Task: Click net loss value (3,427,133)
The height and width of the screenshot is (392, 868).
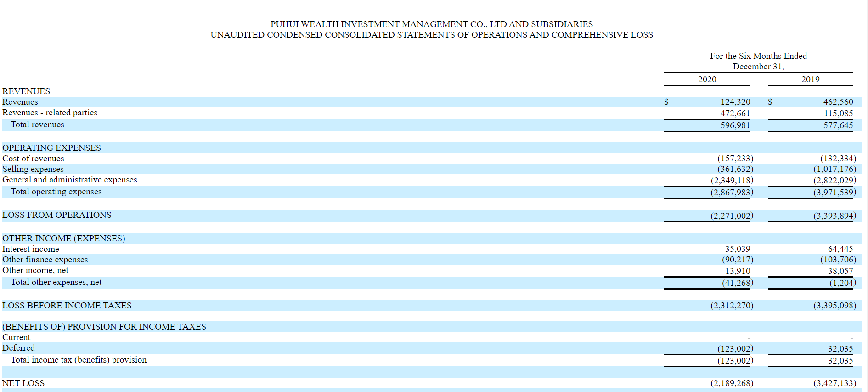Action: [835, 383]
